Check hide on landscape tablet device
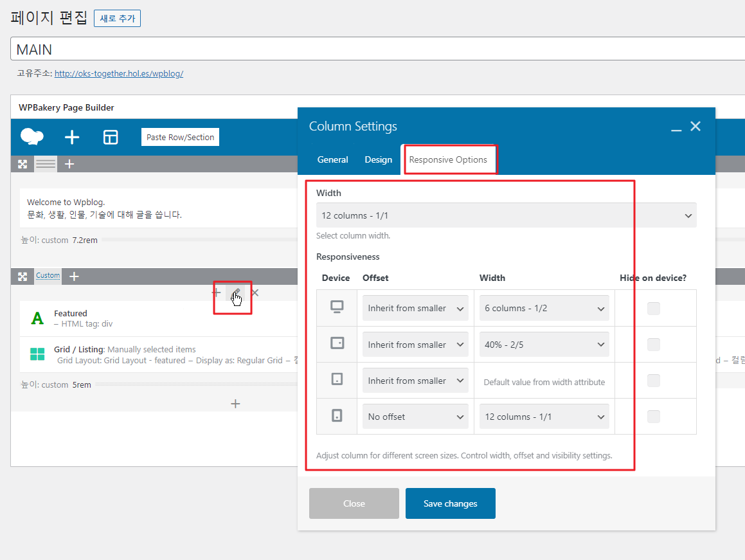The image size is (745, 560). (x=654, y=345)
